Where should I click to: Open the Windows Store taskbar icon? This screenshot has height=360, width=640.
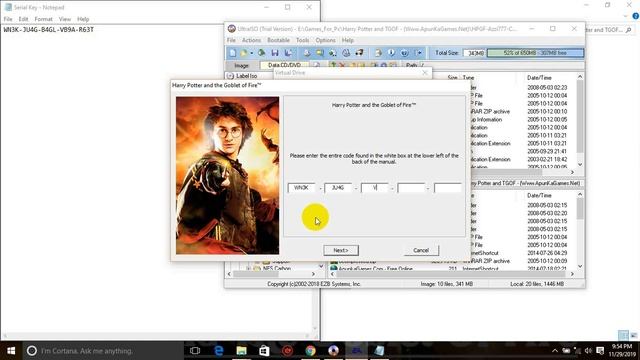point(264,351)
